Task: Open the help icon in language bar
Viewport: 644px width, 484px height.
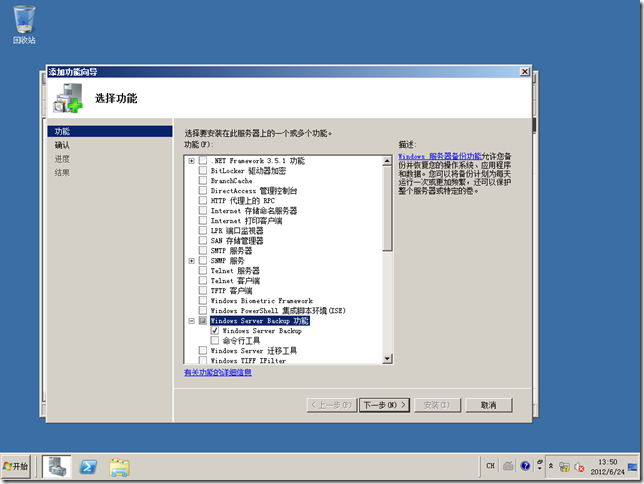Action: (525, 466)
